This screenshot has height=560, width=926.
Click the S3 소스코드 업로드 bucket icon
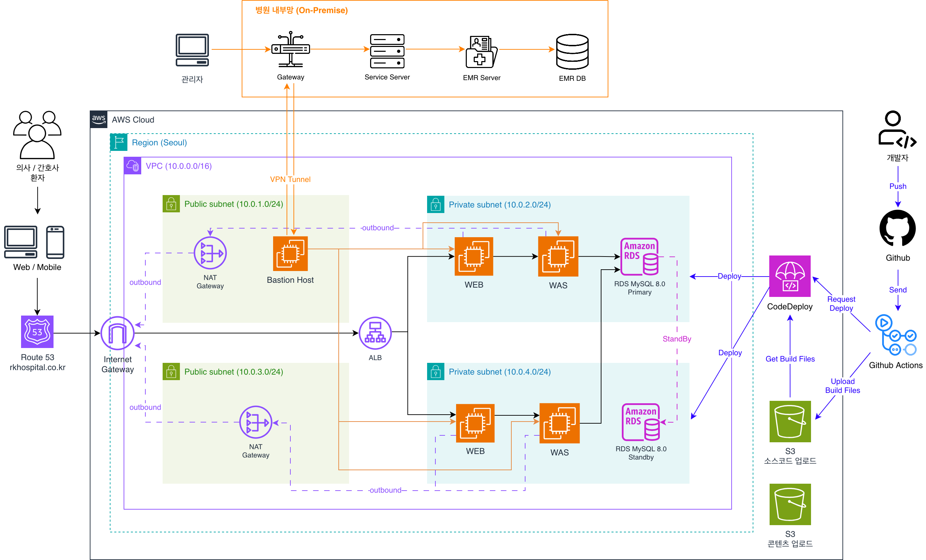(x=790, y=421)
